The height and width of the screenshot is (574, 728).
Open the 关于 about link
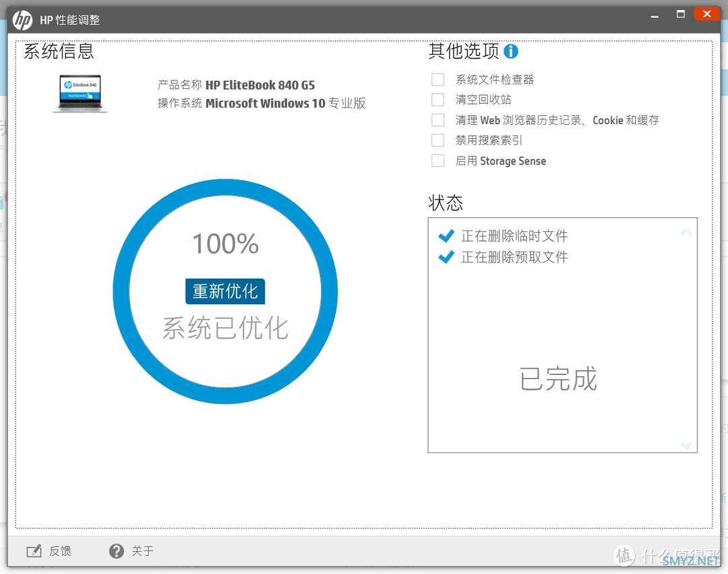tap(142, 551)
